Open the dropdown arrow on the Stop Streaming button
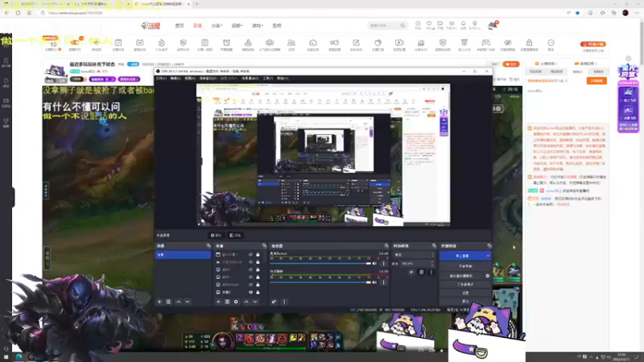 tap(488, 256)
